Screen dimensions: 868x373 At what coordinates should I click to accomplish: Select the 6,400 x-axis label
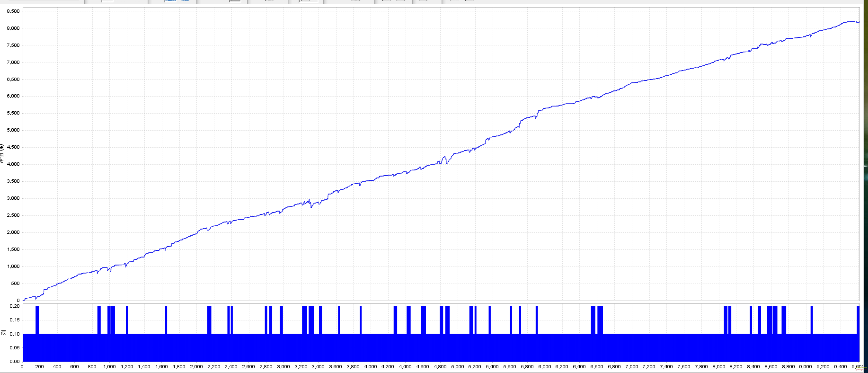click(579, 366)
